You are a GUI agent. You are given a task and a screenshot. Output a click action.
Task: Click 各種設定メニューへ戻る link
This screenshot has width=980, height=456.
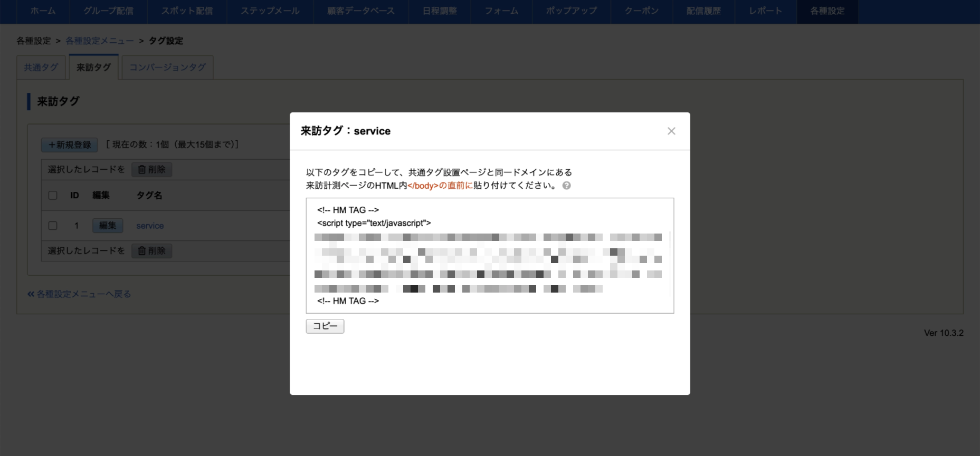point(79,294)
